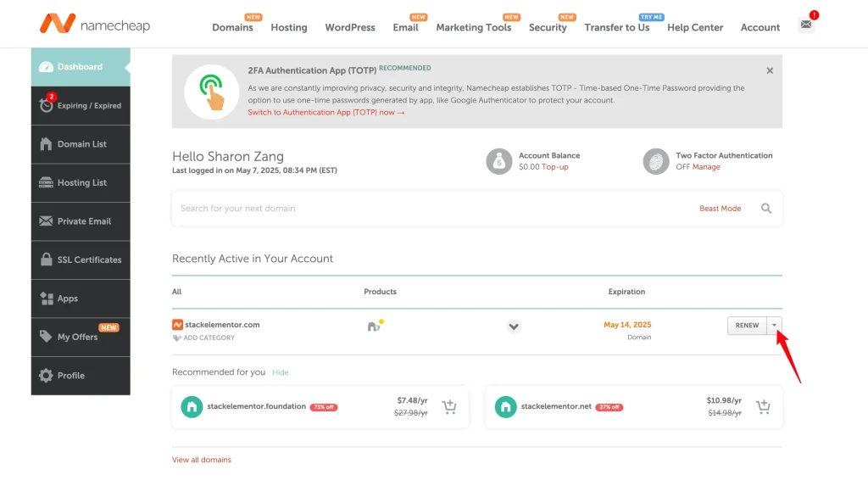The width and height of the screenshot is (868, 480).
Task: Click the RENEW button
Action: pyautogui.click(x=747, y=326)
